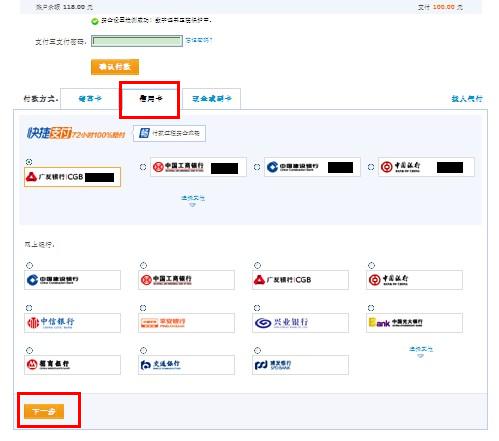
Task: Select quick-pay China Construction Bank card radio
Action: (257, 167)
